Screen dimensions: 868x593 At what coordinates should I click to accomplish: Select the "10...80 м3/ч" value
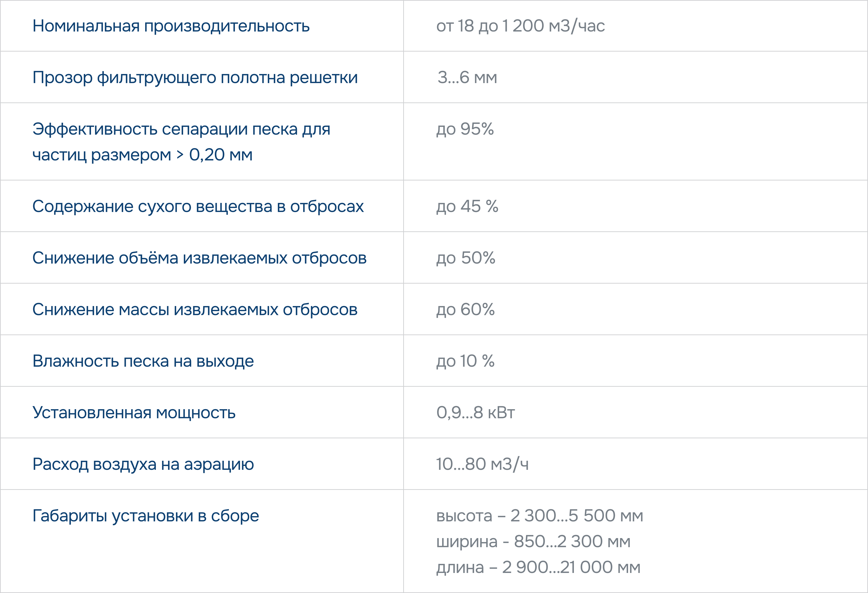pyautogui.click(x=482, y=464)
